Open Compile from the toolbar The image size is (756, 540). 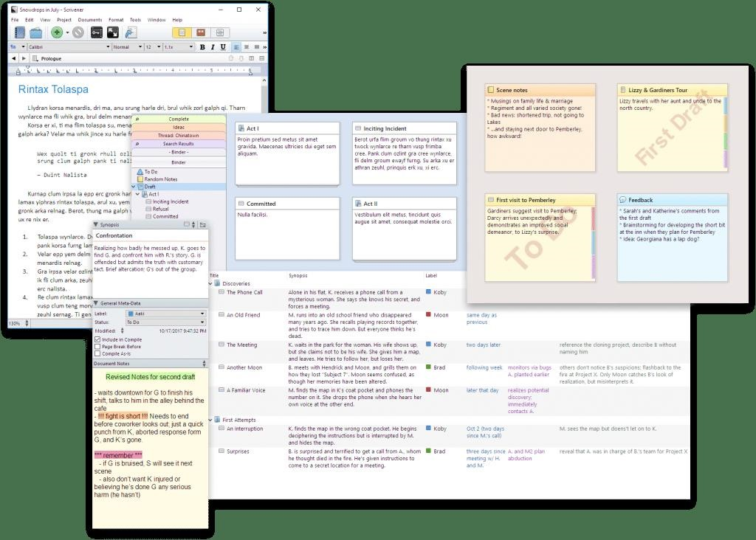pyautogui.click(x=130, y=32)
